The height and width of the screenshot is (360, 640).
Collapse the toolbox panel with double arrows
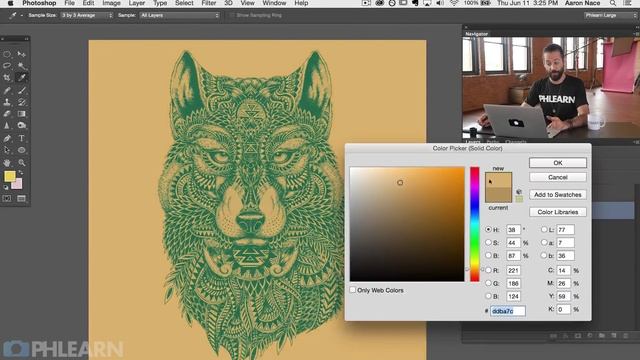click(27, 39)
